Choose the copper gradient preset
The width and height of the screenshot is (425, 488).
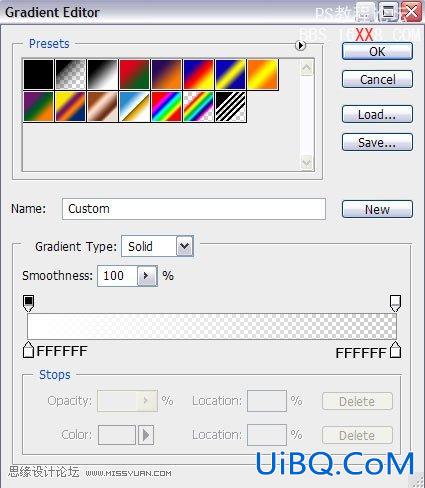click(x=103, y=106)
